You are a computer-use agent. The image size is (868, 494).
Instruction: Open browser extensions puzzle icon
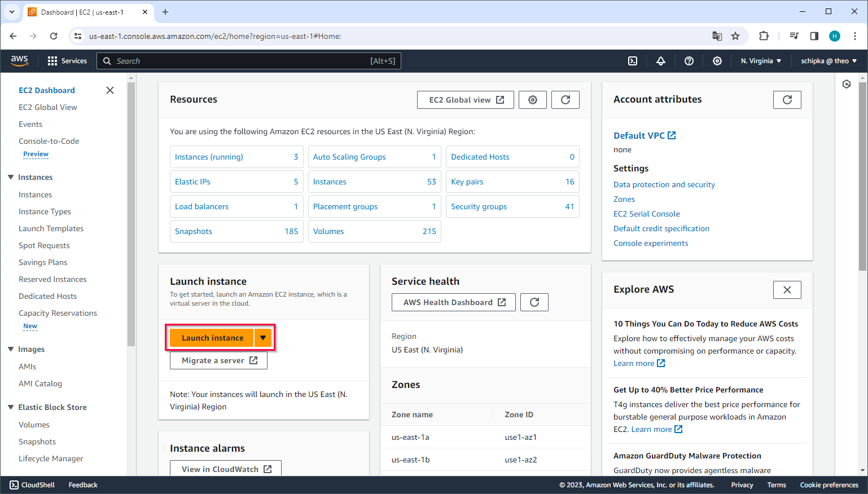click(x=764, y=36)
